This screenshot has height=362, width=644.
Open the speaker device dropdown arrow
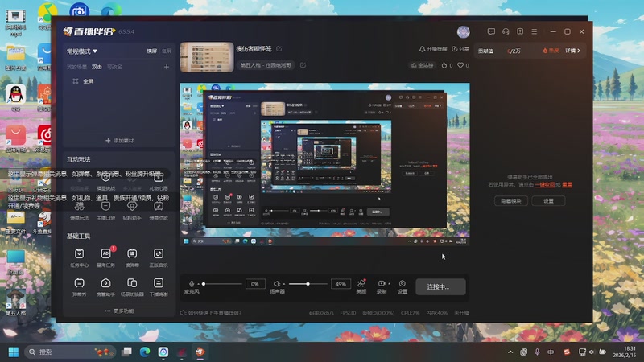pos(284,284)
